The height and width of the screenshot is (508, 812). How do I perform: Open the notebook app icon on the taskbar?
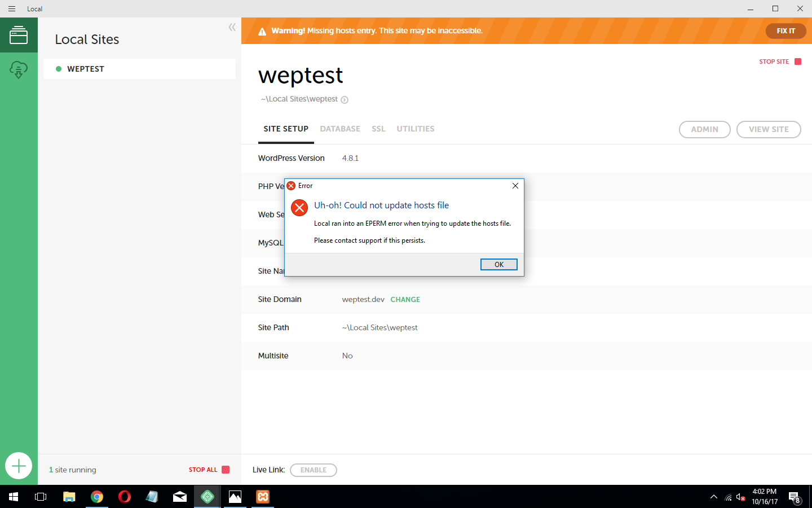click(152, 497)
